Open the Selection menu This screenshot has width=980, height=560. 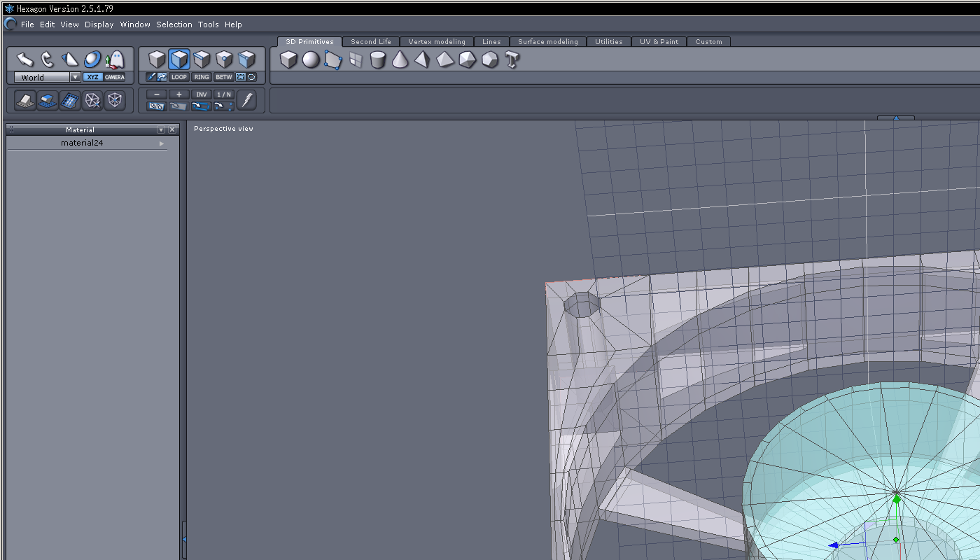(x=174, y=24)
